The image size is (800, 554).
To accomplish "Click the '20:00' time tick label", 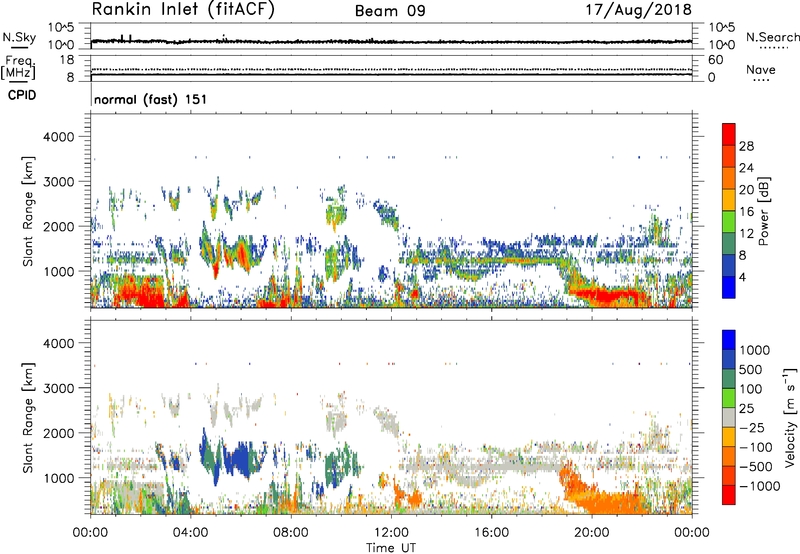I will (x=592, y=533).
